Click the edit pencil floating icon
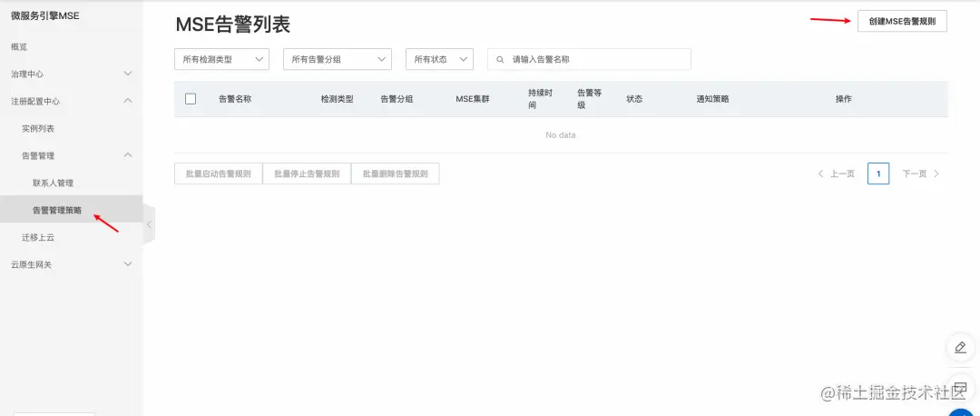 (x=961, y=347)
